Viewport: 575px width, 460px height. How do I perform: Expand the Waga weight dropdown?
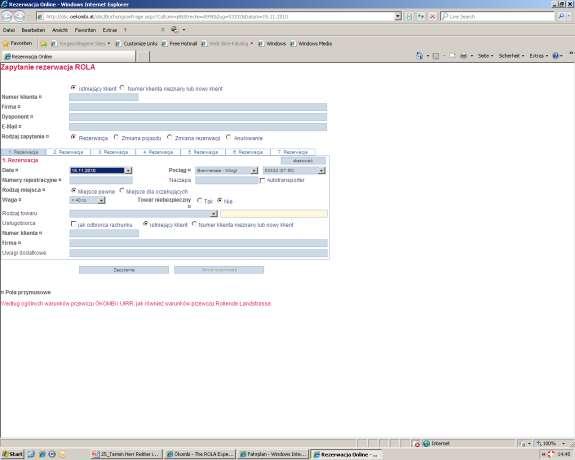coord(101,200)
